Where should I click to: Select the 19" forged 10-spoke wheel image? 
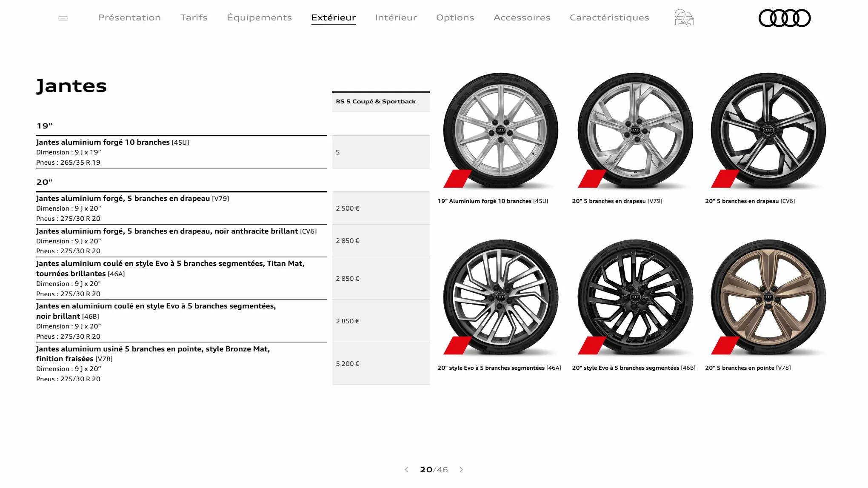coord(501,130)
